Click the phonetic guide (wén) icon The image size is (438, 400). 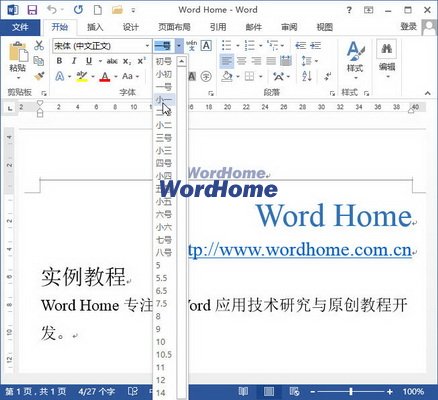[191, 45]
